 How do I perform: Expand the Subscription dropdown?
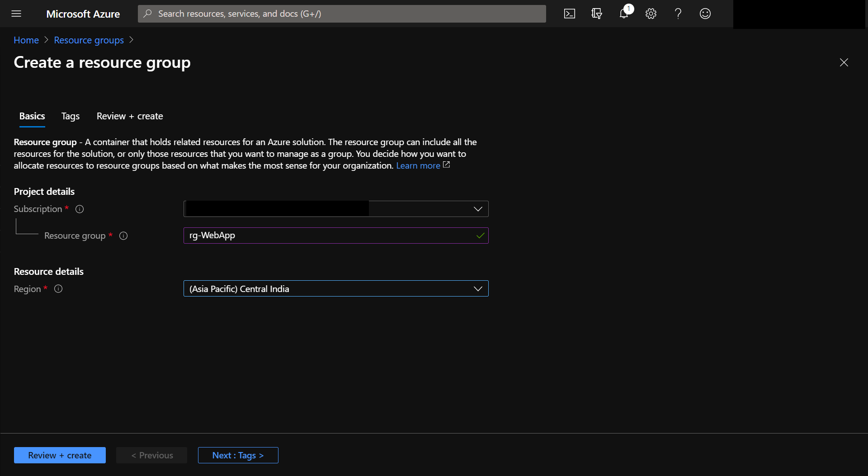[477, 209]
